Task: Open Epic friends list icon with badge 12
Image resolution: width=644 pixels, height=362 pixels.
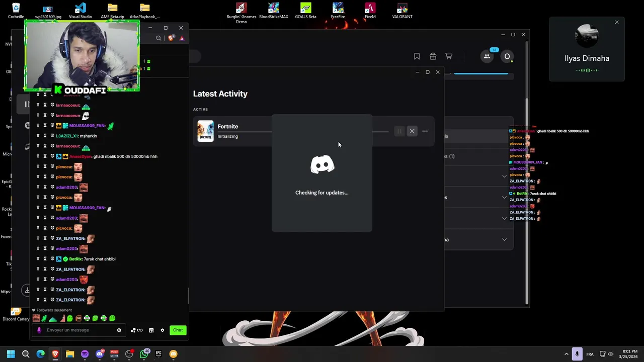Action: (x=487, y=56)
